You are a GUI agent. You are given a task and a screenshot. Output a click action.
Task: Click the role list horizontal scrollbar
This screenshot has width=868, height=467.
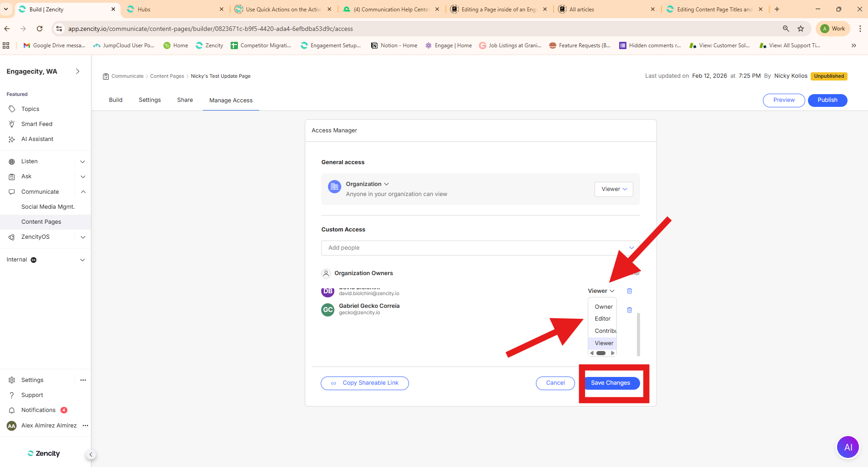[601, 353]
